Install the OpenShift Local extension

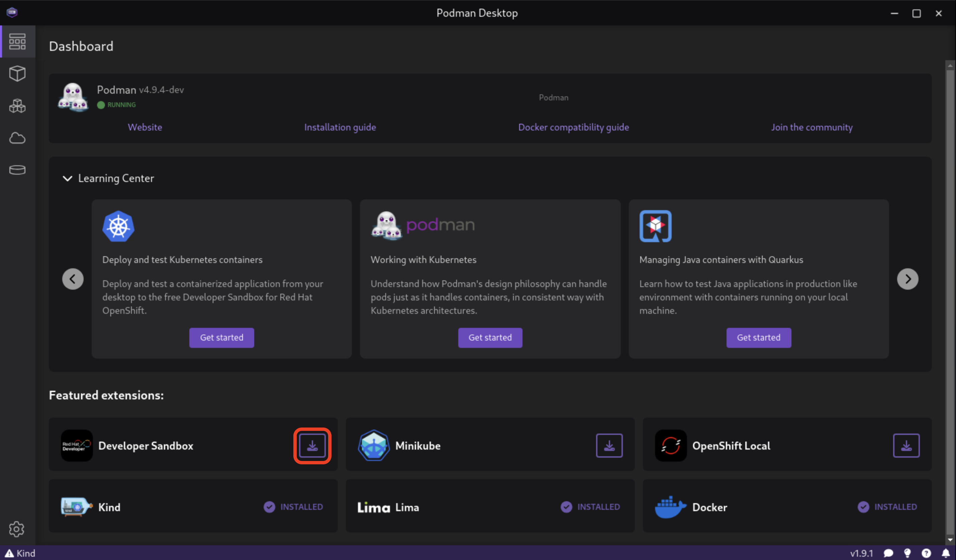(906, 445)
